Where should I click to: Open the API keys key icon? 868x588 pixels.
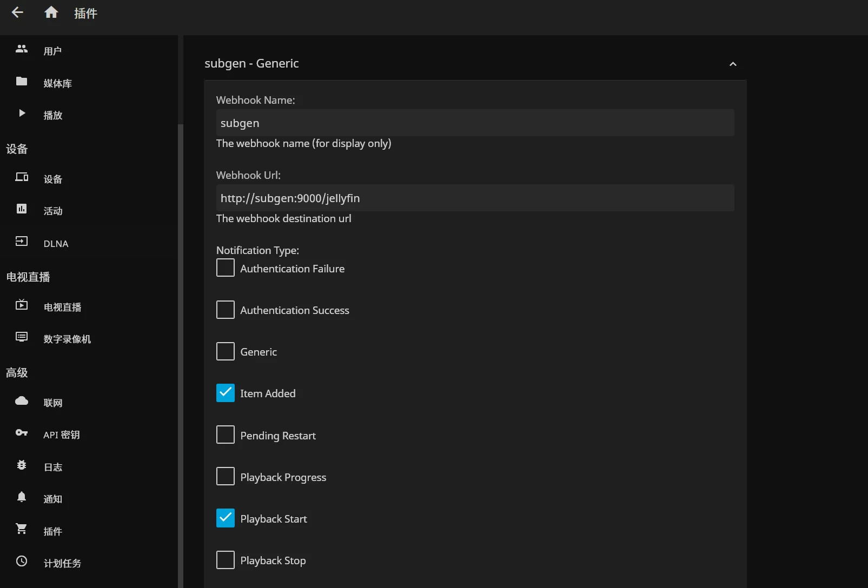pyautogui.click(x=22, y=433)
